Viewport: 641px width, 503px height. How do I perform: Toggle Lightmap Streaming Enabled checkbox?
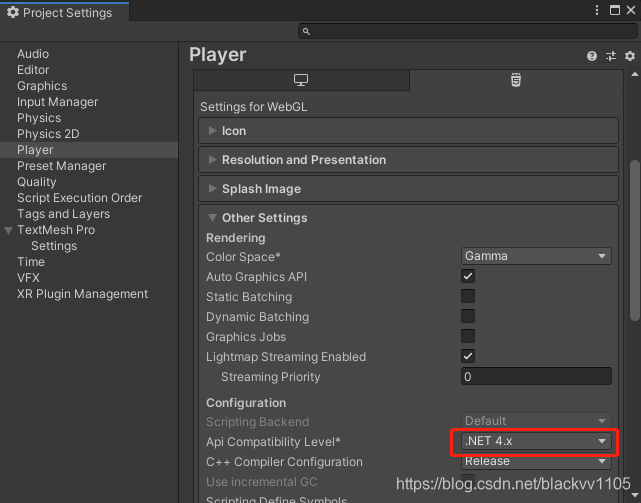coord(468,356)
